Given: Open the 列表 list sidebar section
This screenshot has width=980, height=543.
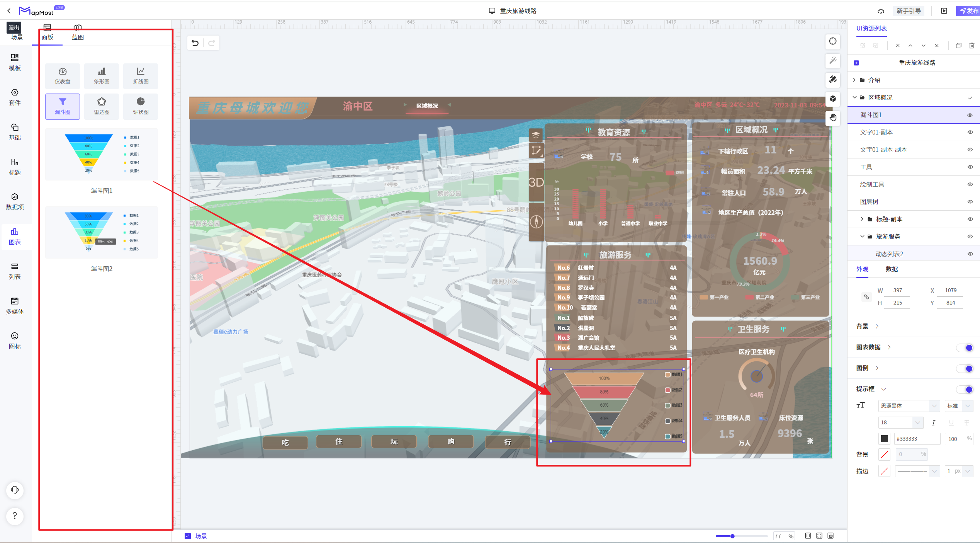Looking at the screenshot, I should [x=15, y=271].
